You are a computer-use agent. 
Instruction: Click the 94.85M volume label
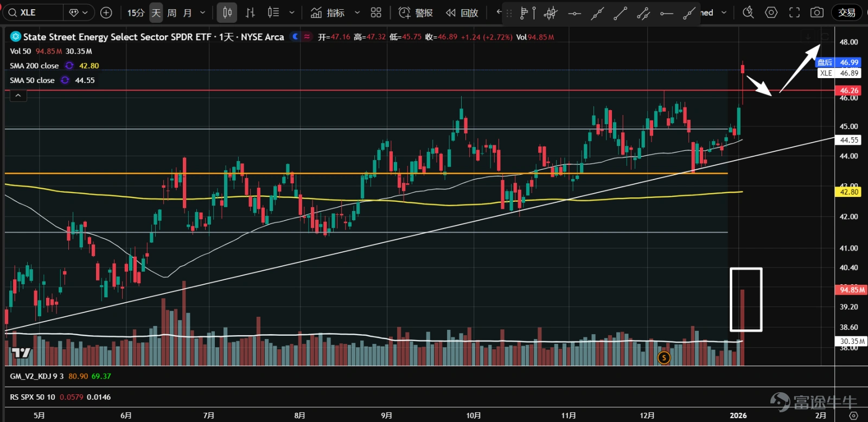[851, 290]
